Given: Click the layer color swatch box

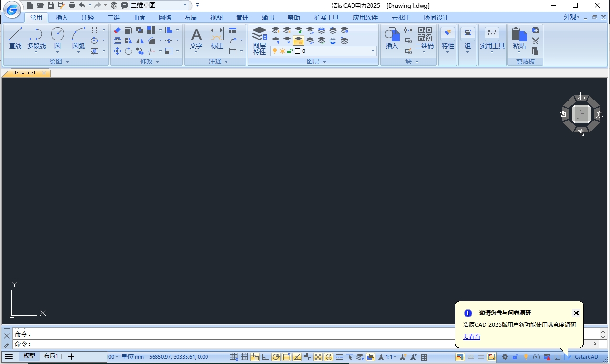Looking at the screenshot, I should point(298,51).
